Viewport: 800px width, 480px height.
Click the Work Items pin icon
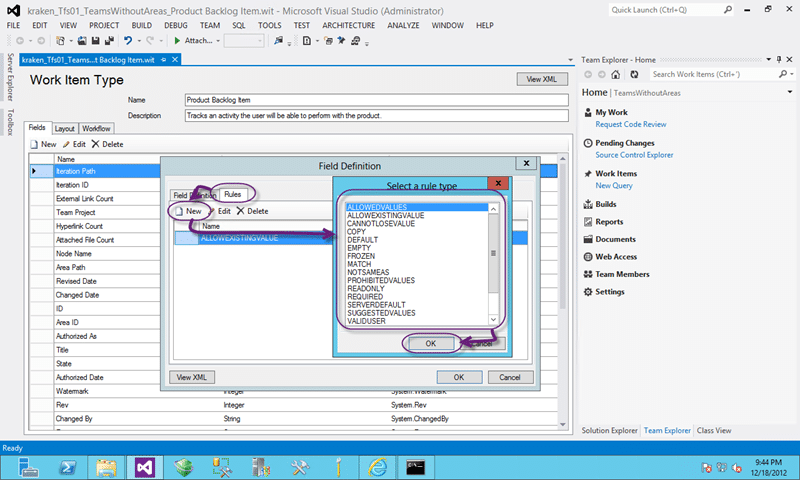point(588,174)
